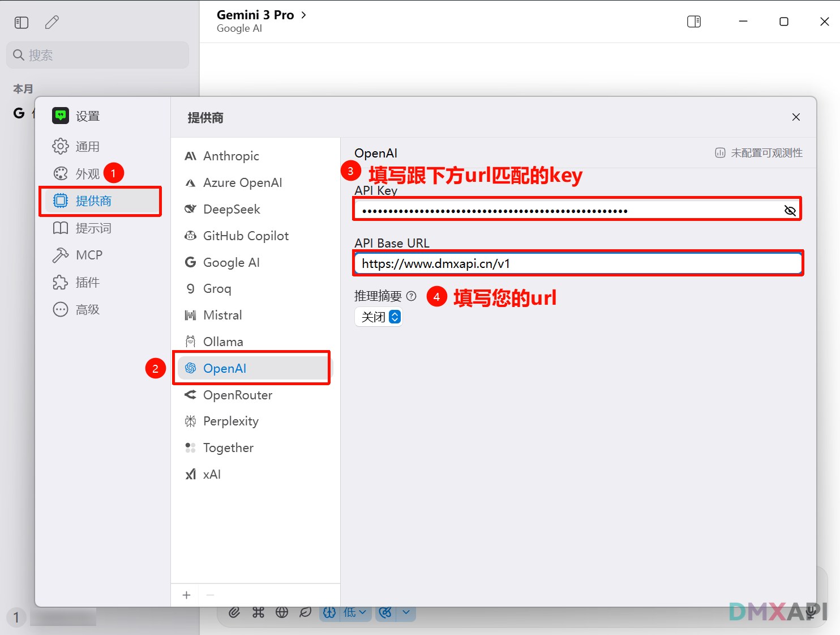Open the 推理摘要 dropdown set to 关闭
The width and height of the screenshot is (840, 635).
click(378, 317)
